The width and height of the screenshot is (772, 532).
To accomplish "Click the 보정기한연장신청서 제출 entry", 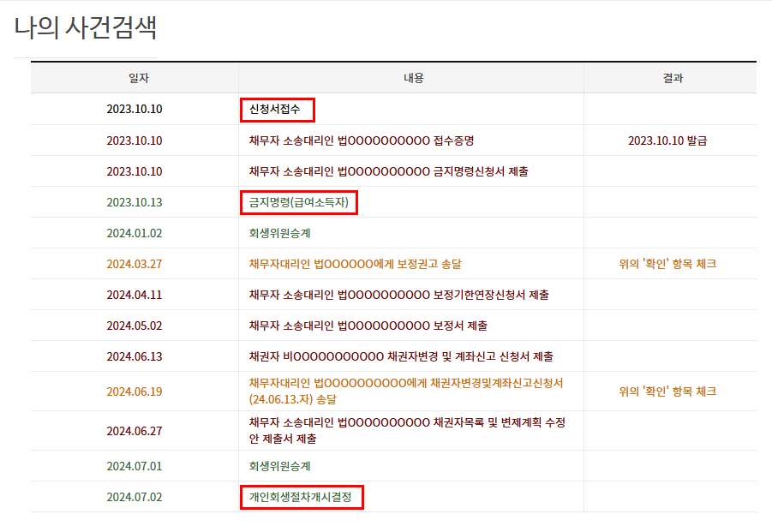I will click(x=398, y=295).
